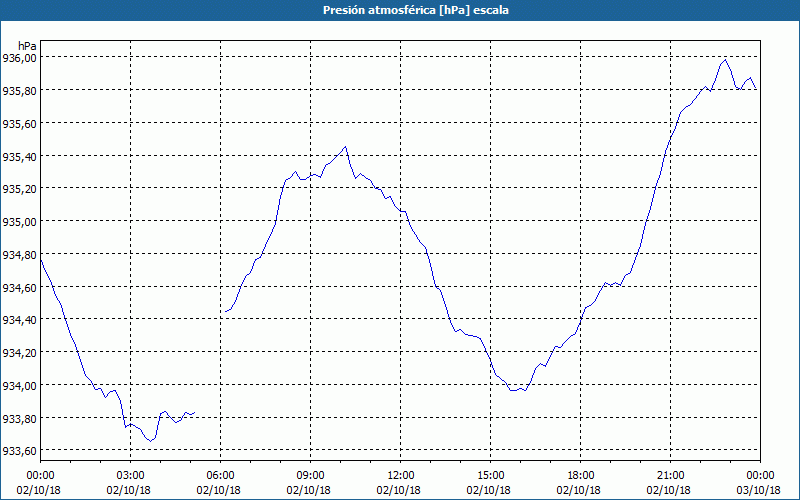Select the 934,40 y-axis value

click(x=20, y=320)
